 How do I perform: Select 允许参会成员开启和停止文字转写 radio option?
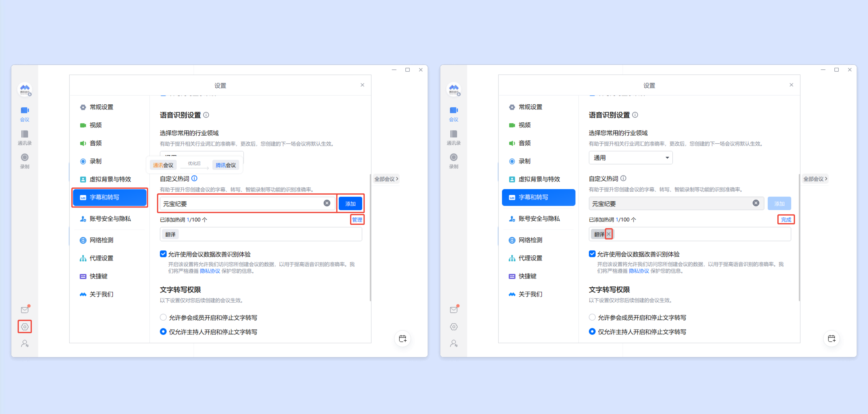163,317
